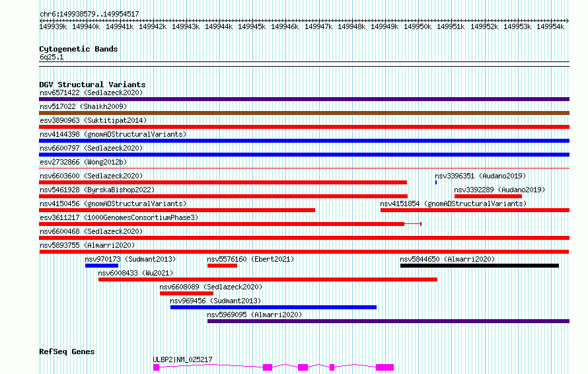Open nsv4144398 (gnomADStructuralVariants) label

click(113, 134)
